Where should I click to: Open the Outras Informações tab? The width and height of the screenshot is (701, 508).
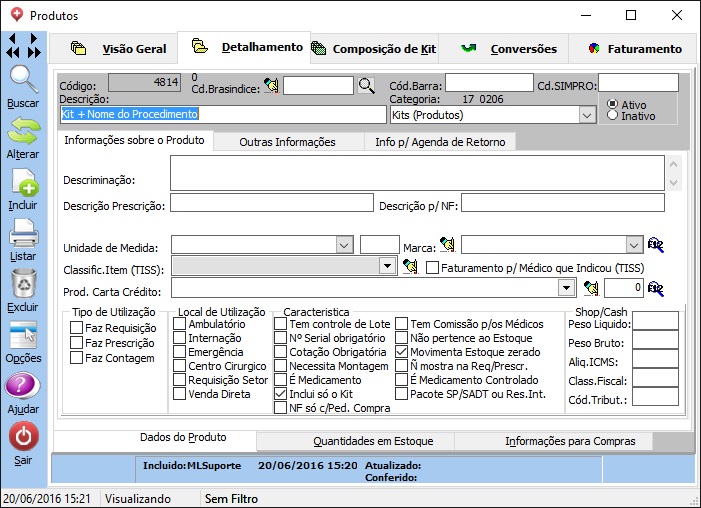click(287, 142)
